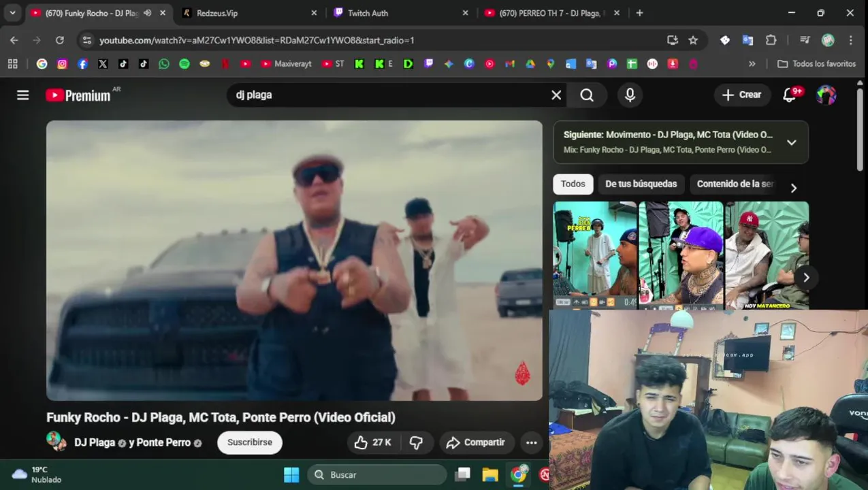Open the Instagram bookmark
This screenshot has height=490, width=868.
63,64
